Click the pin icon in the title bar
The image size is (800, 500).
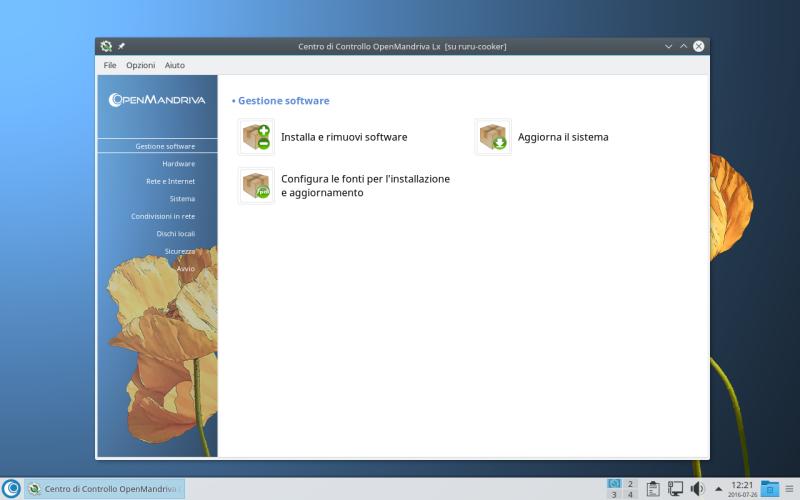click(122, 46)
